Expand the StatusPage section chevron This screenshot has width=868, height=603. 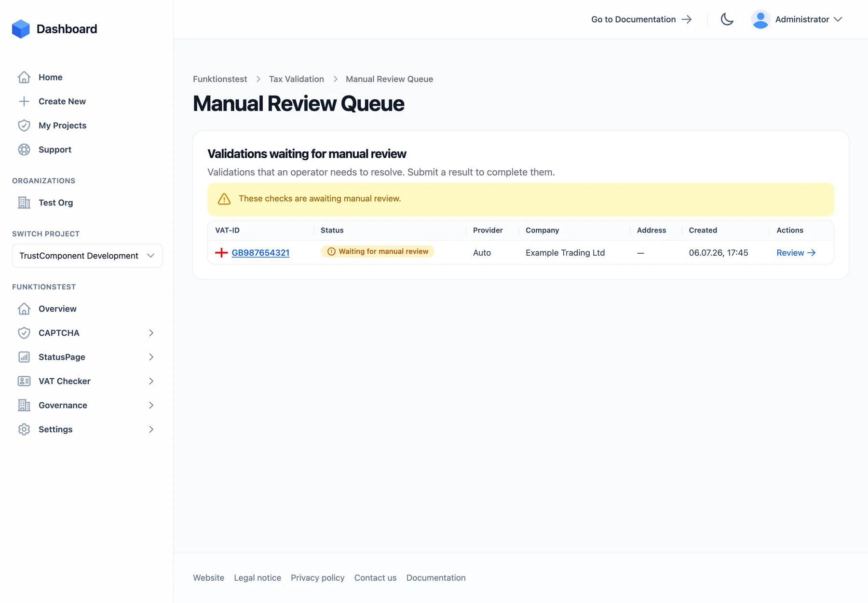click(x=151, y=357)
